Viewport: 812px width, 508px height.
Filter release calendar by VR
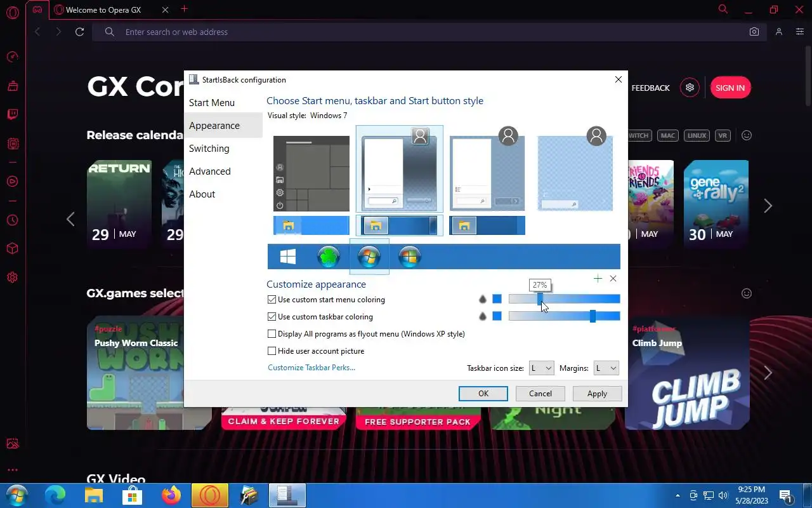[x=723, y=135]
